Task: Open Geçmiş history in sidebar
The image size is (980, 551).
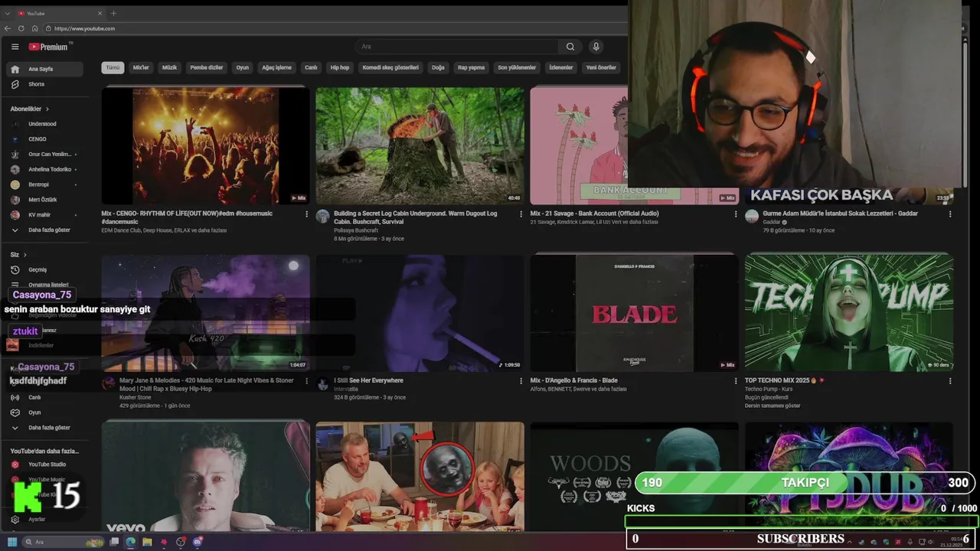Action: pos(45,269)
